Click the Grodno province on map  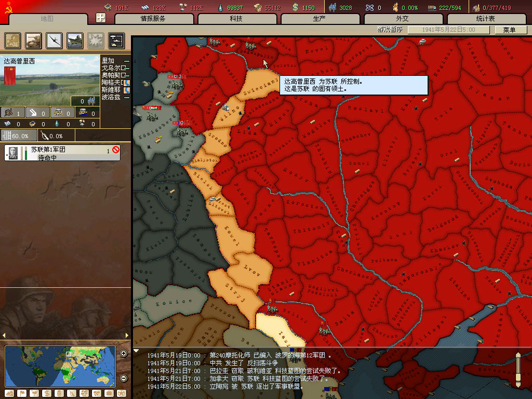click(217, 140)
